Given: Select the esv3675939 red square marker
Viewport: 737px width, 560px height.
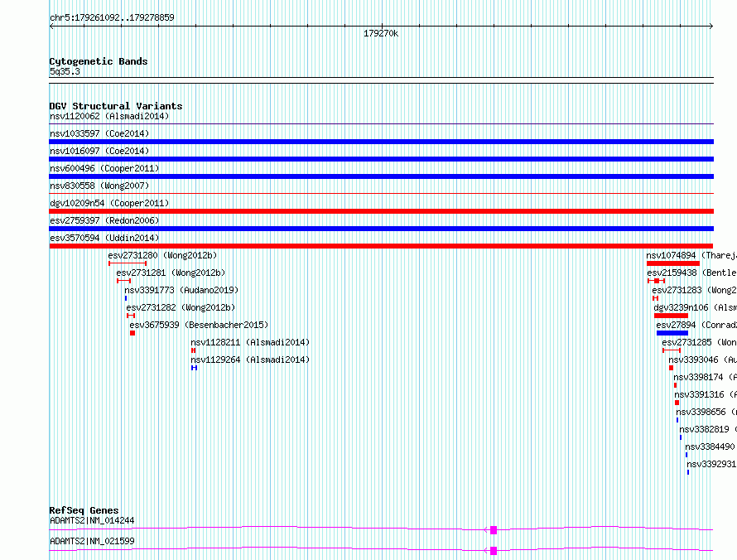Looking at the screenshot, I should tap(132, 333).
